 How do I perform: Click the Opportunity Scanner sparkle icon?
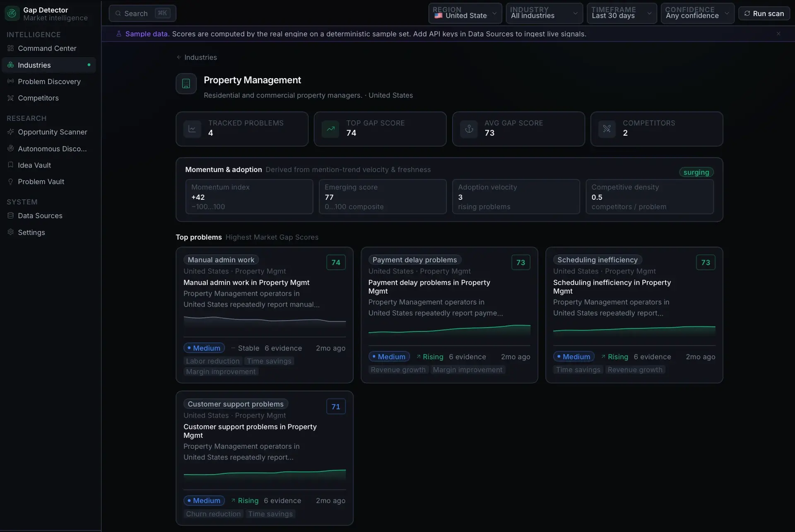click(x=11, y=132)
